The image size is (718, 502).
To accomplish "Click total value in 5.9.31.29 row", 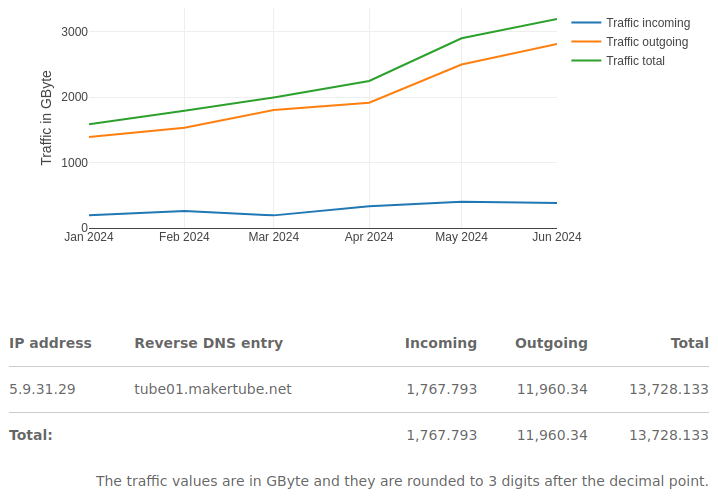I will 669,389.
